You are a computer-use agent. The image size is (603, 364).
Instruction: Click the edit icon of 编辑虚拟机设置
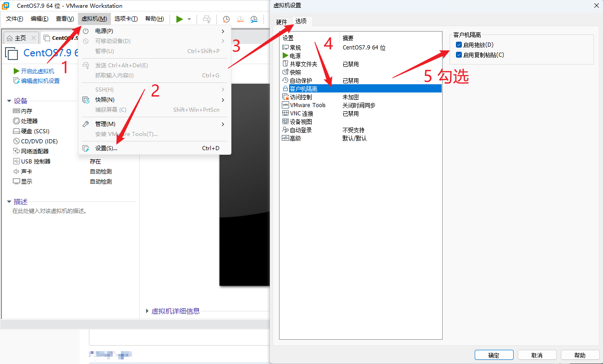coord(17,81)
